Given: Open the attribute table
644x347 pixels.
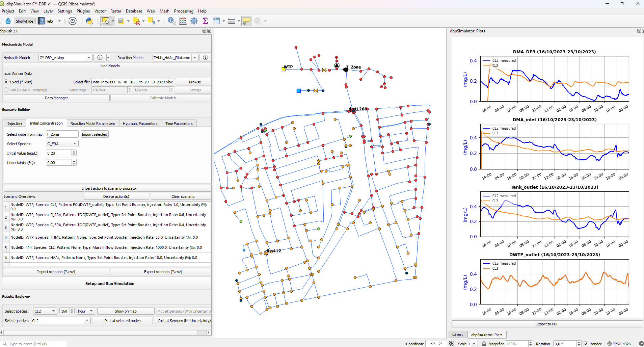Looking at the screenshot, I should [216, 21].
